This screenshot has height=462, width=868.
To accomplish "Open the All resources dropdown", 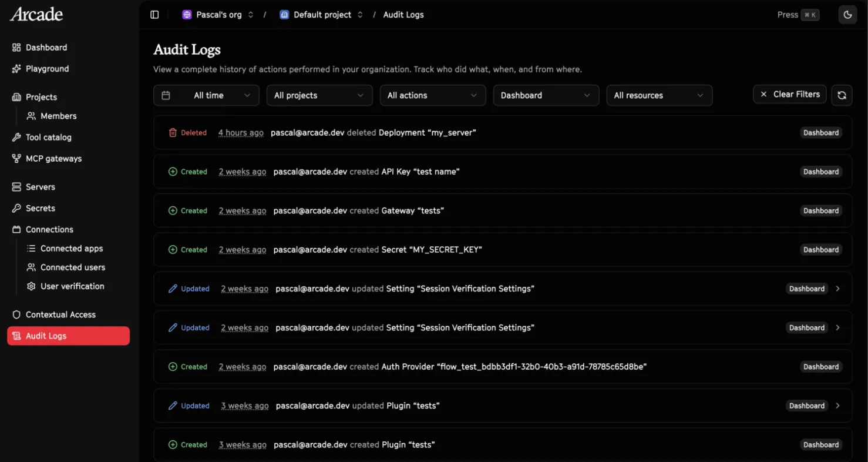I will coord(659,95).
